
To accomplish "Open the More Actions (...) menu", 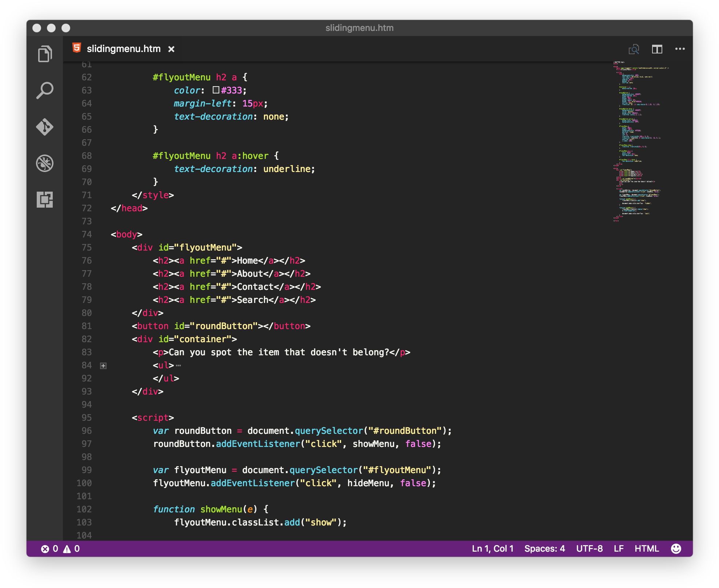I will [680, 49].
